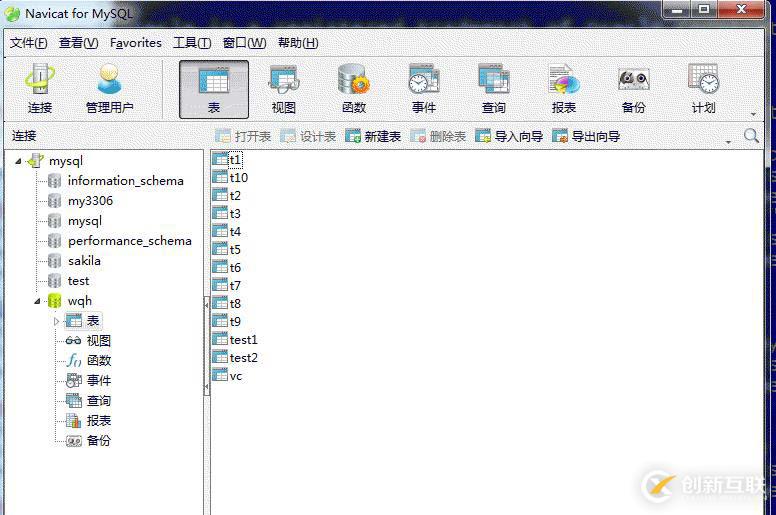
Task: Select the 表 (Table) toolbar button
Action: (214, 90)
